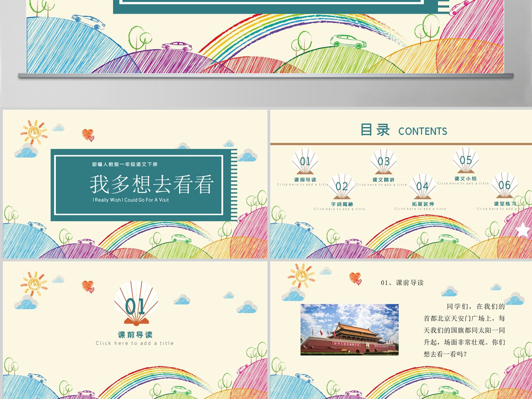Click the sun icon on the section 01 slide
Viewport: 532px width, 399px height.
coord(34,284)
